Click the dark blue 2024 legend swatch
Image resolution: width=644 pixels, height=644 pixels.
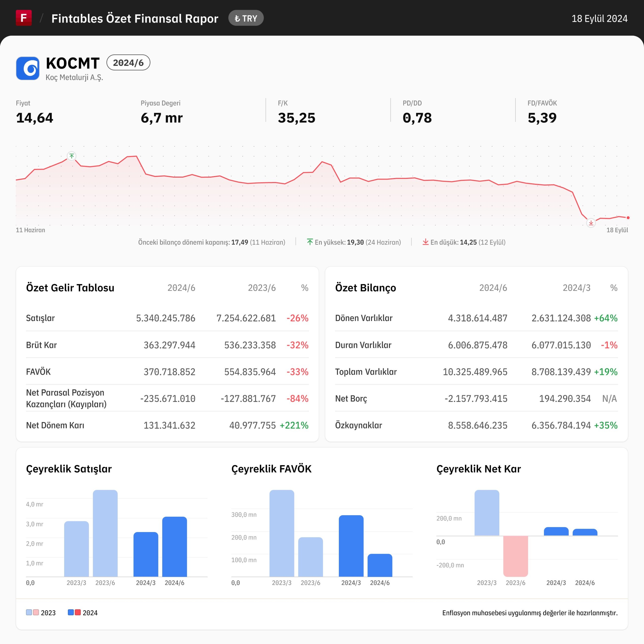tap(71, 612)
